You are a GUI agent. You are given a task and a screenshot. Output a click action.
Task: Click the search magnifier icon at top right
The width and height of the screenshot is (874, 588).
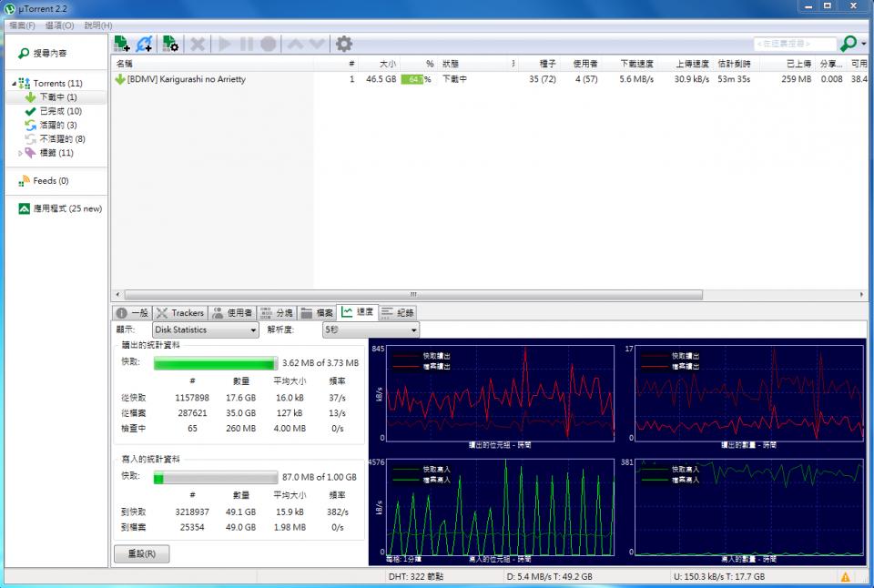pos(848,44)
